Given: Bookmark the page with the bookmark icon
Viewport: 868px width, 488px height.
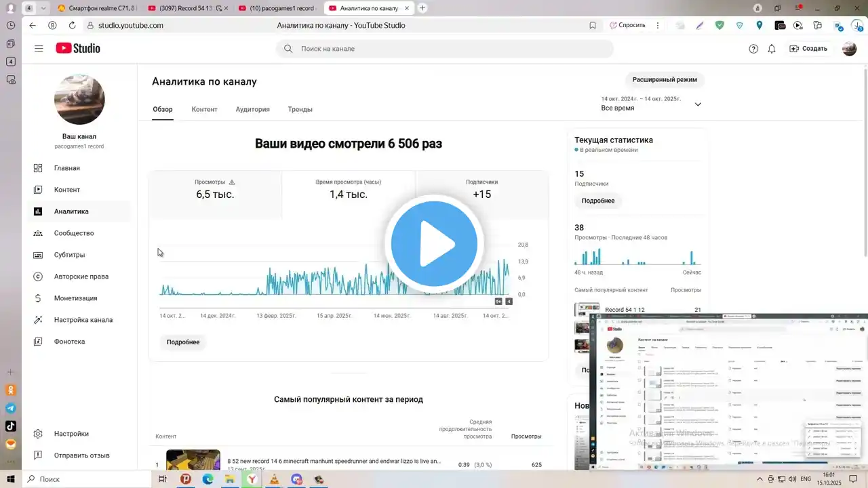Looking at the screenshot, I should pyautogui.click(x=593, y=25).
